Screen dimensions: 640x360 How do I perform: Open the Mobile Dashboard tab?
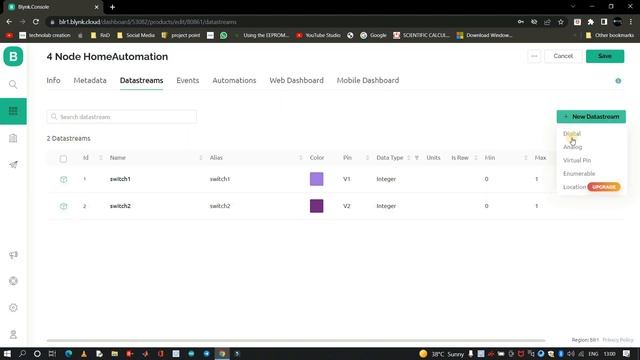368,80
